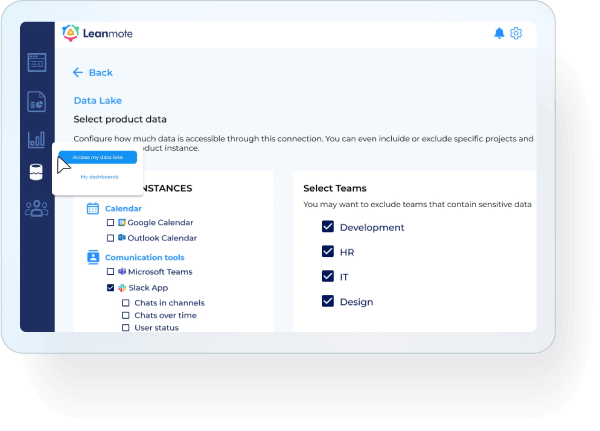This screenshot has width=600, height=431.
Task: Select the database data lake icon
Action: point(36,172)
